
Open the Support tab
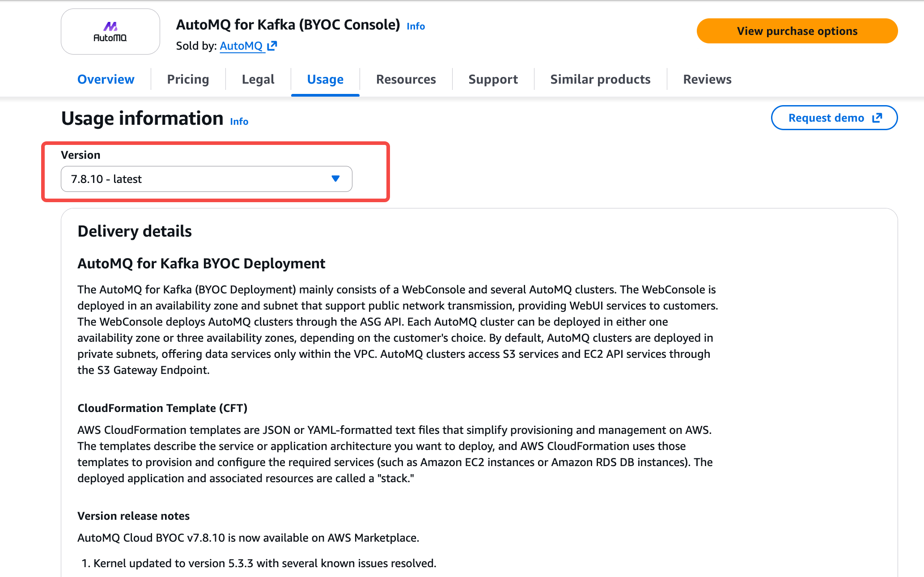[x=493, y=79]
